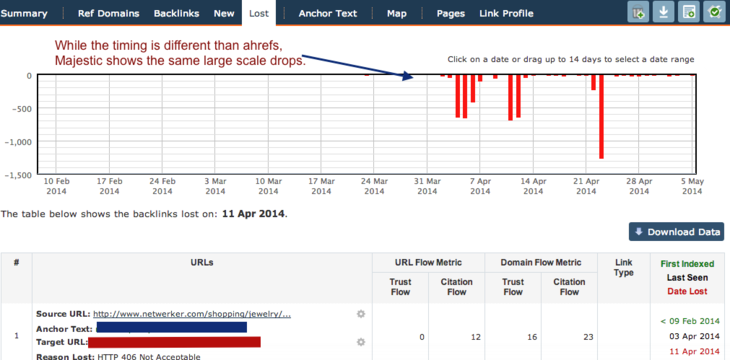Click the Download Data button
Viewport: 730px width, 360px height.
coord(676,232)
